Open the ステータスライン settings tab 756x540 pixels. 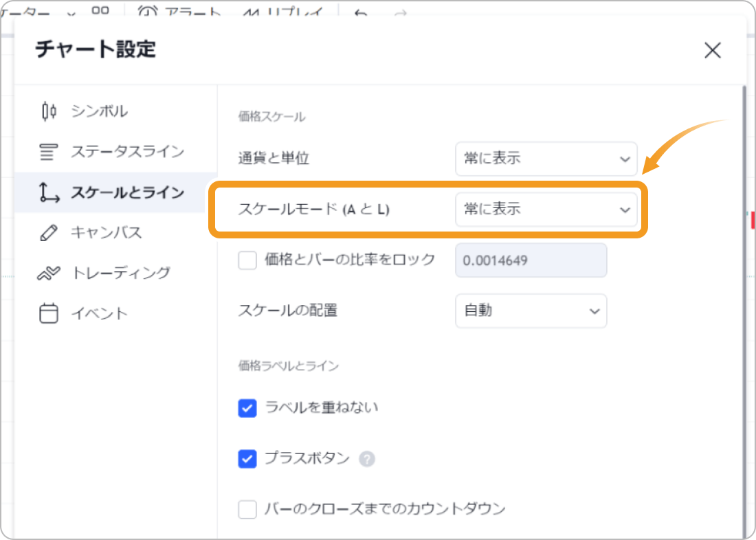point(115,152)
